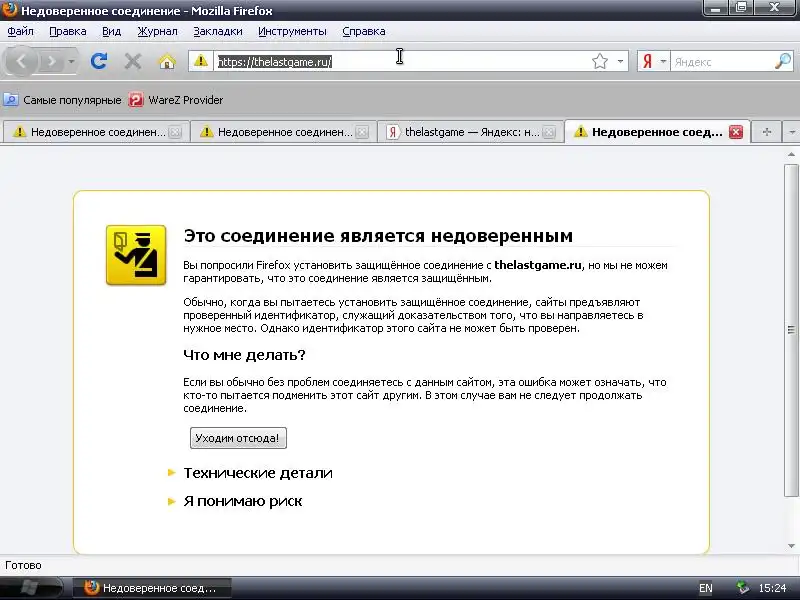Start search with the magnifier icon

click(x=783, y=62)
